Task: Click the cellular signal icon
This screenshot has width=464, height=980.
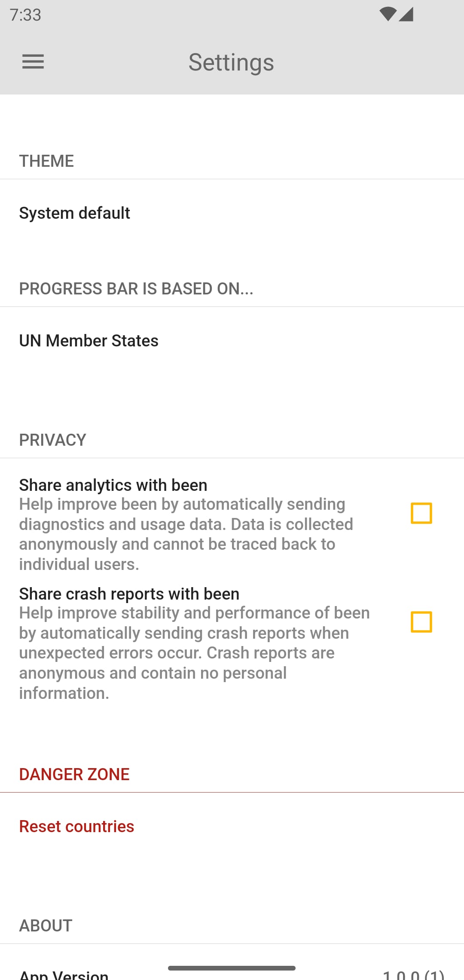Action: pos(407,14)
